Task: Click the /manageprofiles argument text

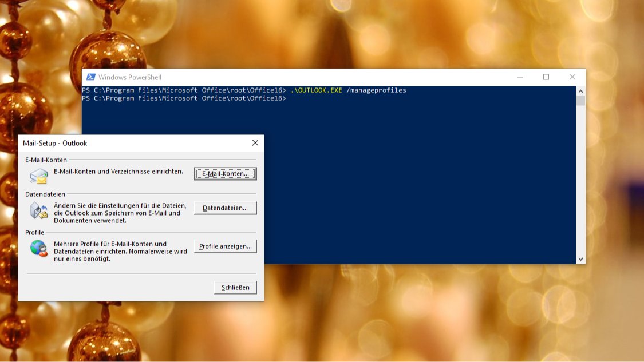Action: click(376, 90)
